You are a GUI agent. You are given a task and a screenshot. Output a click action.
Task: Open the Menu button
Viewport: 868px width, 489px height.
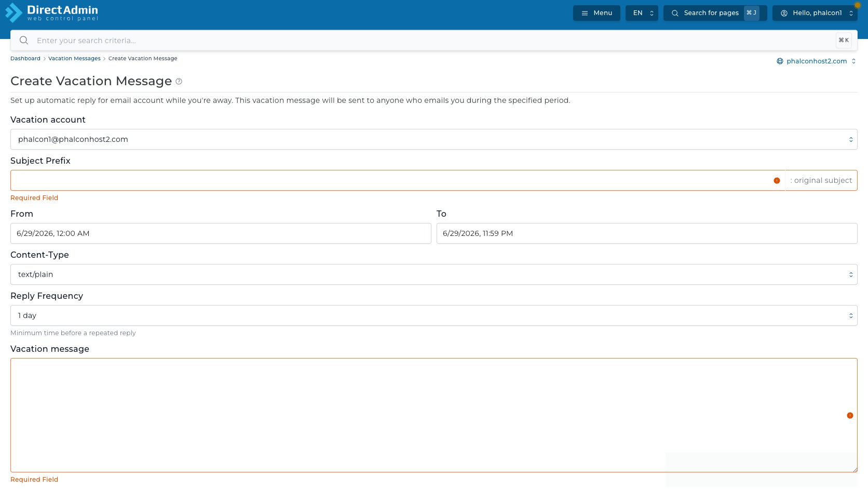(x=596, y=13)
